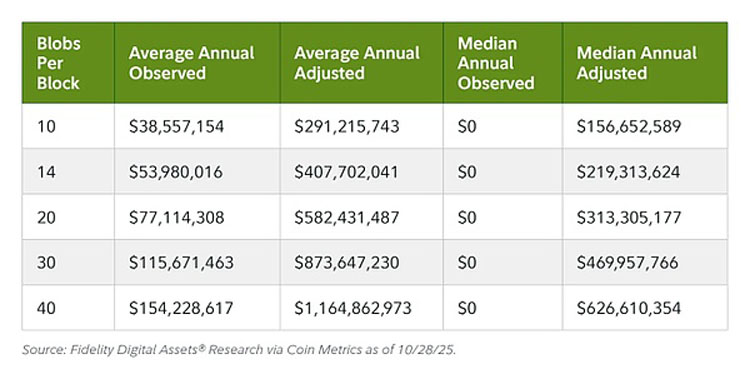Click the $469,957,766 value
Viewport: 750px width, 379px height.
[x=645, y=262]
